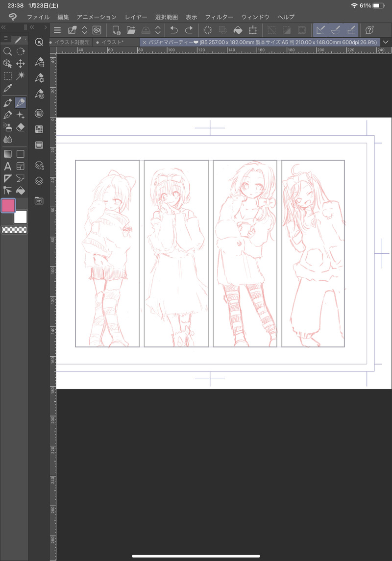Open the Material palette folder icon
Viewport: 392px width, 561px height.
(39, 201)
